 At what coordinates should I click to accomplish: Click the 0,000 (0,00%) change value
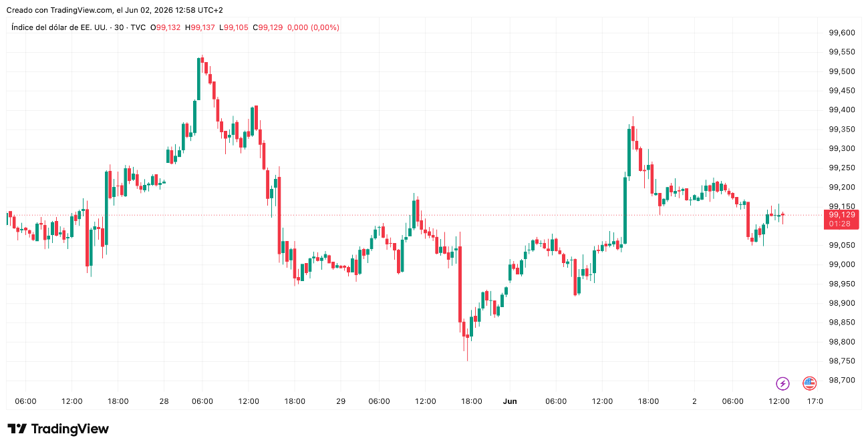click(x=313, y=27)
